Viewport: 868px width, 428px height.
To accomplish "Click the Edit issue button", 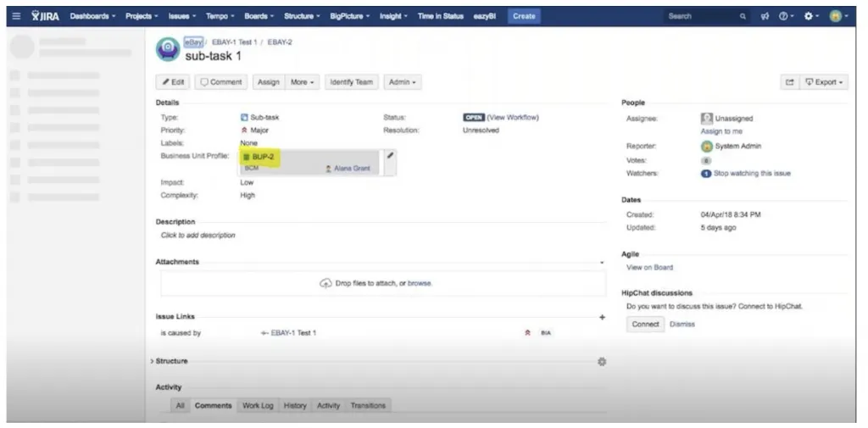I will point(173,82).
